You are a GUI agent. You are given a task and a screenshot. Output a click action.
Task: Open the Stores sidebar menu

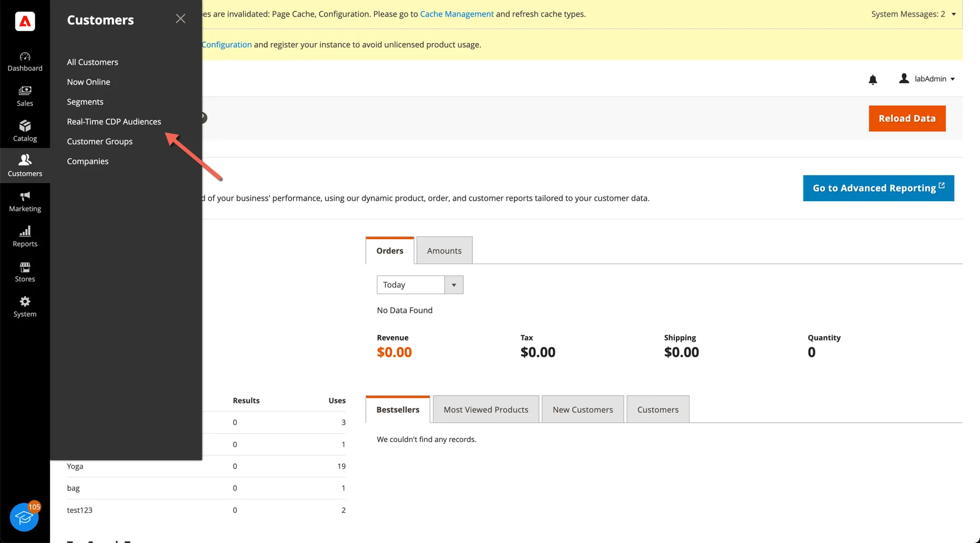click(25, 271)
